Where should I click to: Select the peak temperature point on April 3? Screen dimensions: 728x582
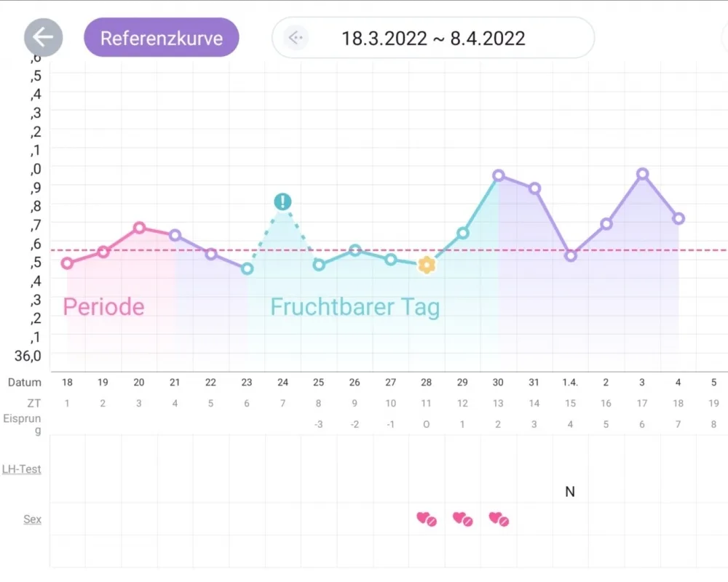click(643, 174)
